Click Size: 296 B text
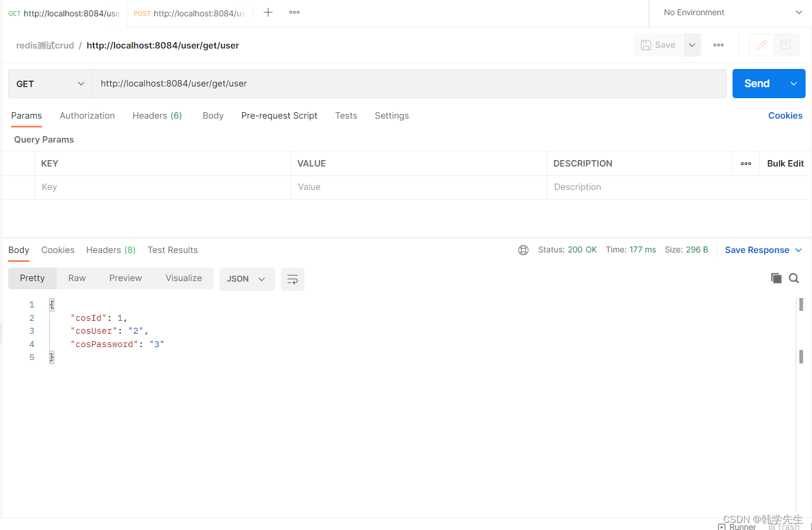Image resolution: width=812 pixels, height=530 pixels. (x=686, y=250)
